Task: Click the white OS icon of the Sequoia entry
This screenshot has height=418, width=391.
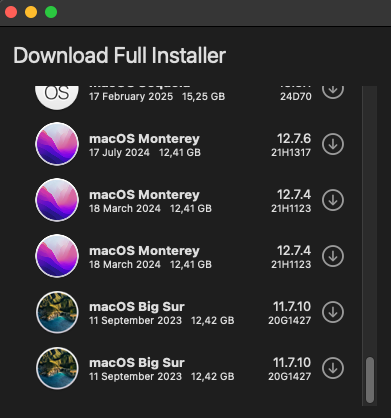Action: coord(57,97)
